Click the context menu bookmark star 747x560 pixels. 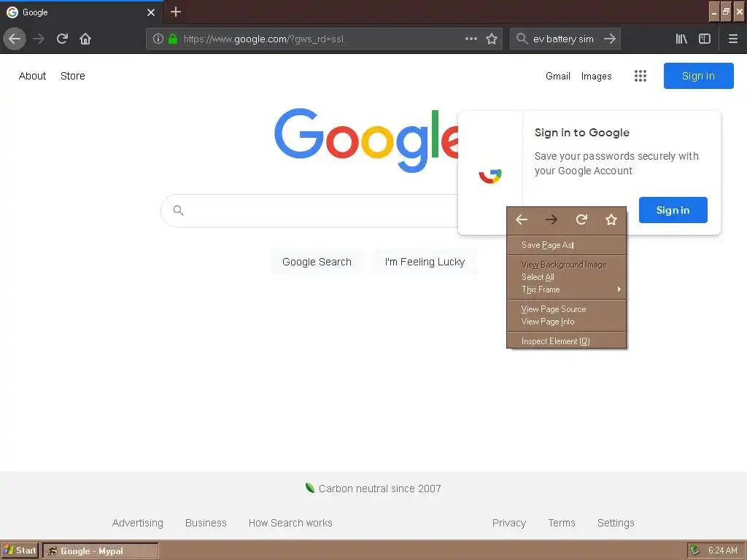pos(611,219)
